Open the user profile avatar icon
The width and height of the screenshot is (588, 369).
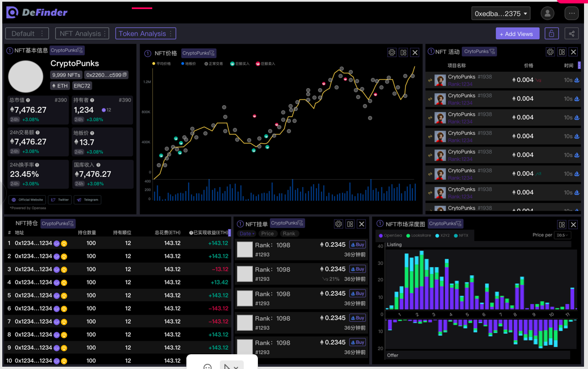point(547,14)
